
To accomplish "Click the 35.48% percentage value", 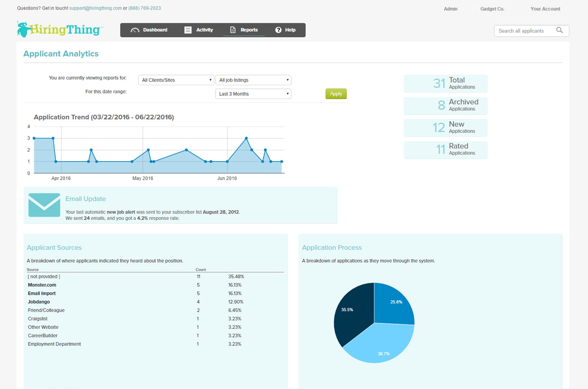I will [236, 277].
